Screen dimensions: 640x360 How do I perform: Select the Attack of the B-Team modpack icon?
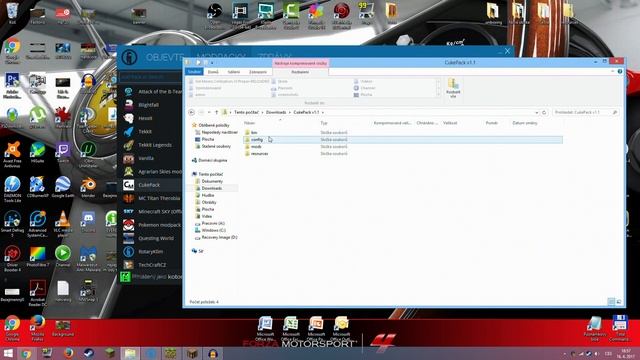tap(129, 91)
